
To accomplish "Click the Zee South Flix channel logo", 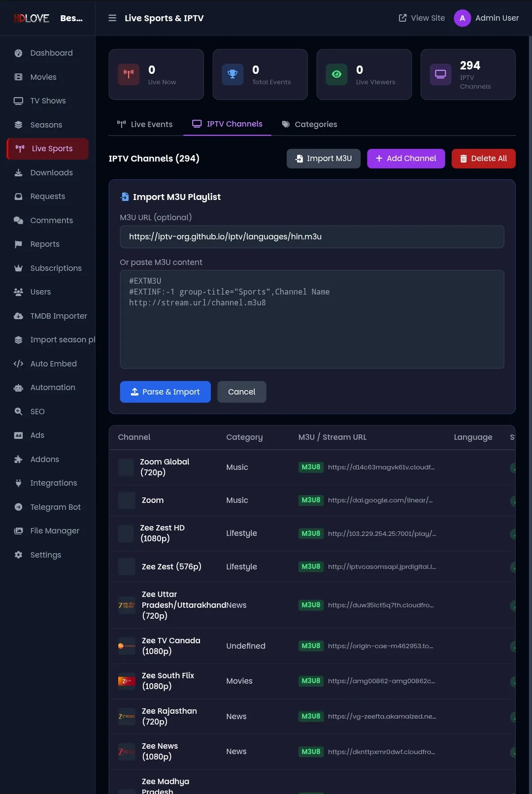I will [127, 681].
